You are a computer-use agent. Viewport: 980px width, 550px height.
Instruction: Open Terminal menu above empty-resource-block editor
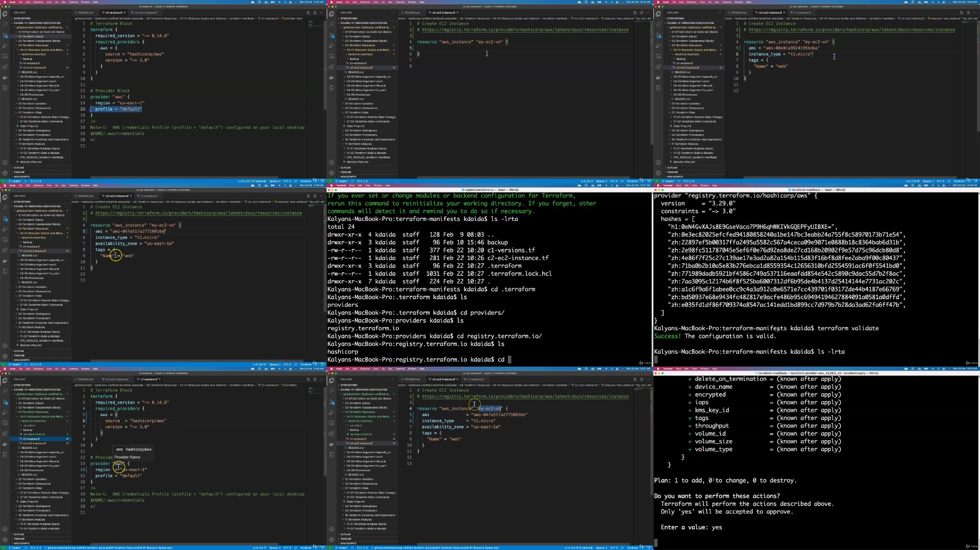(400, 2)
